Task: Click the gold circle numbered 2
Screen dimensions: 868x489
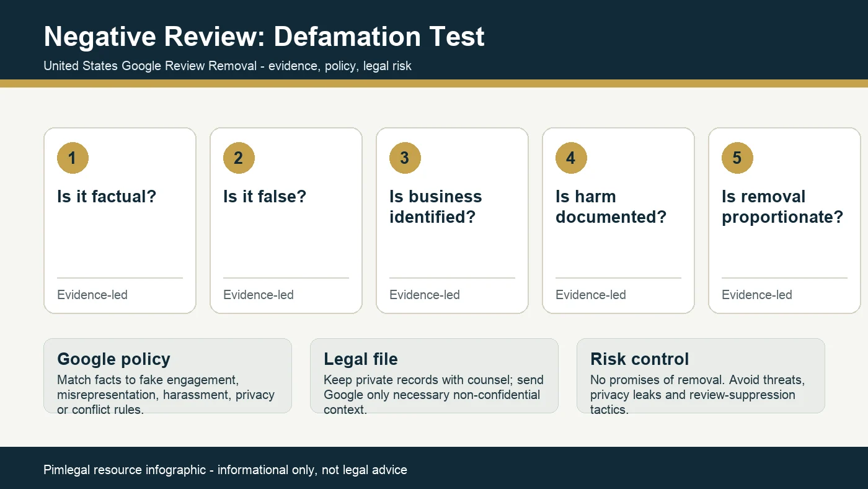Action: click(239, 158)
